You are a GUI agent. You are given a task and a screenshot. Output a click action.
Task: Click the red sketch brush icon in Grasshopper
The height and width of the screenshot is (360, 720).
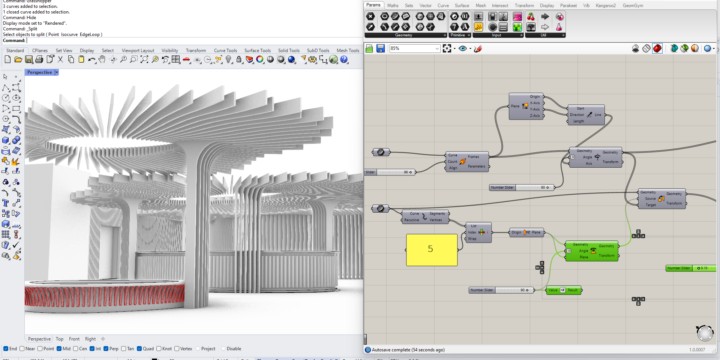point(477,48)
